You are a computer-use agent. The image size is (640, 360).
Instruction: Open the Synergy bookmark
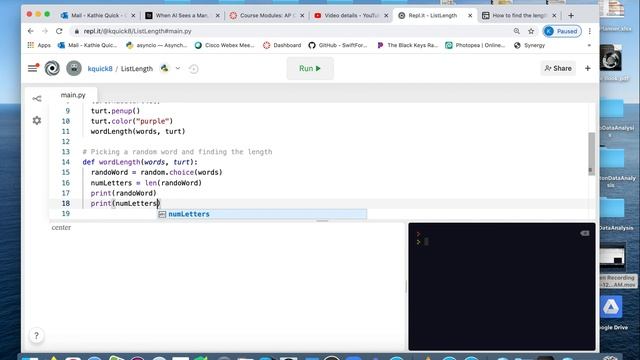coord(529,45)
